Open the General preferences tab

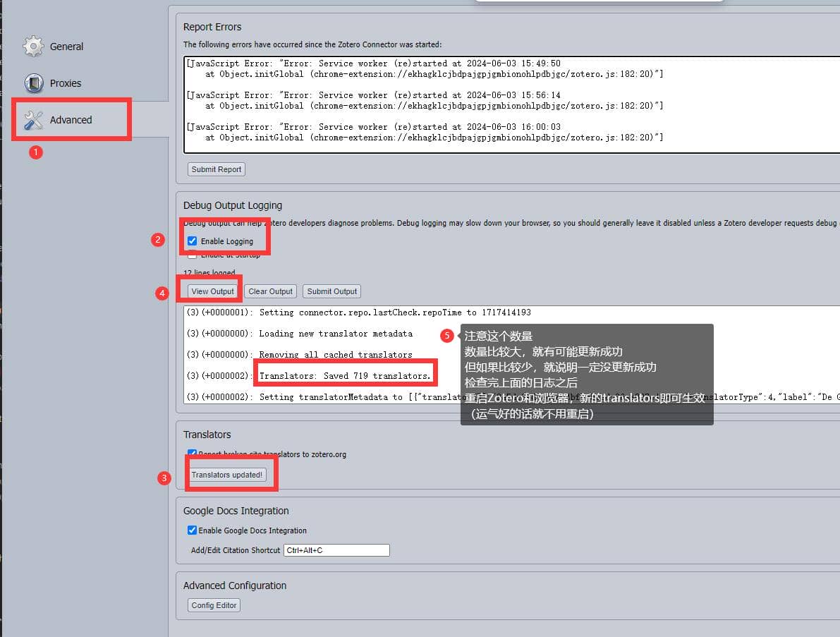point(66,47)
